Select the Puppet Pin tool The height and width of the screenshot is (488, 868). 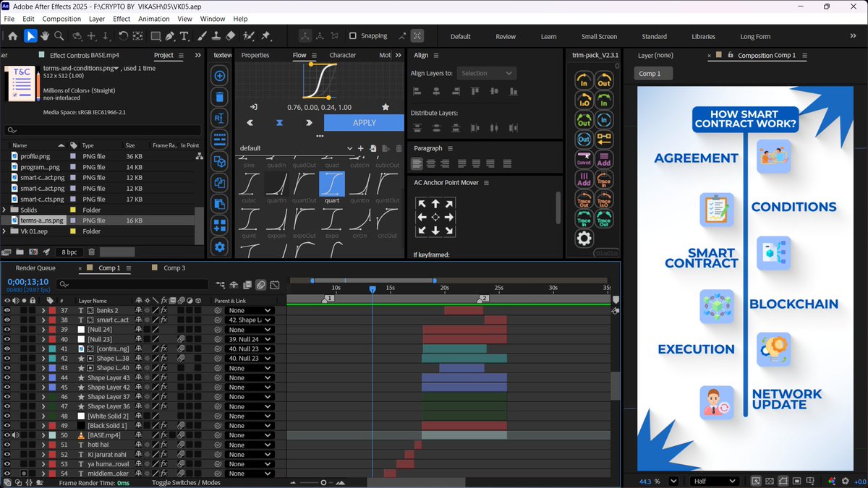click(x=265, y=36)
